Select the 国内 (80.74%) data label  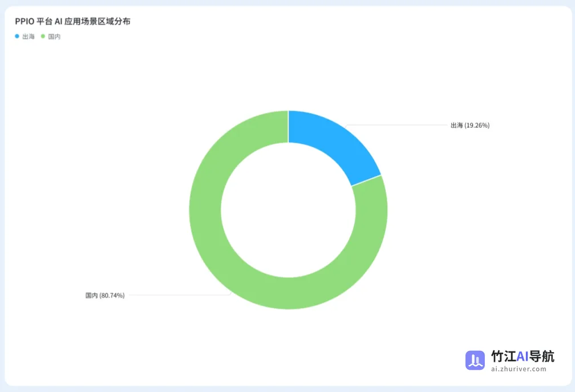[x=105, y=295]
